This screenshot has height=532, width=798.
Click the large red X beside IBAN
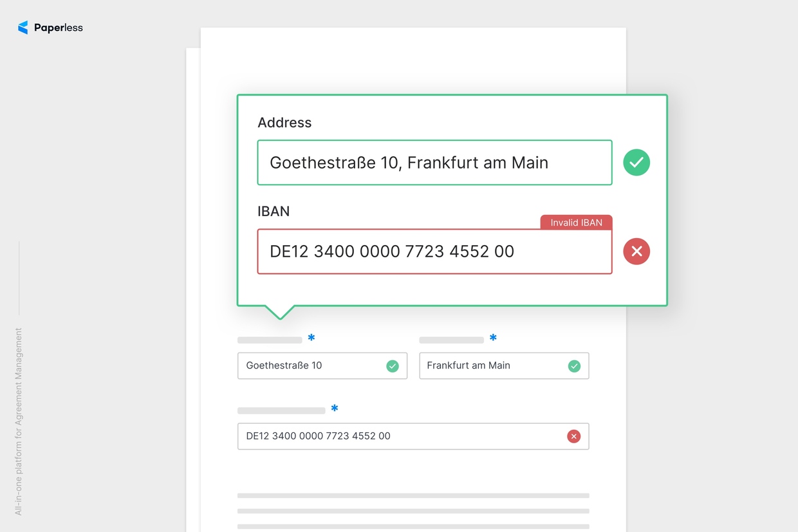point(636,252)
